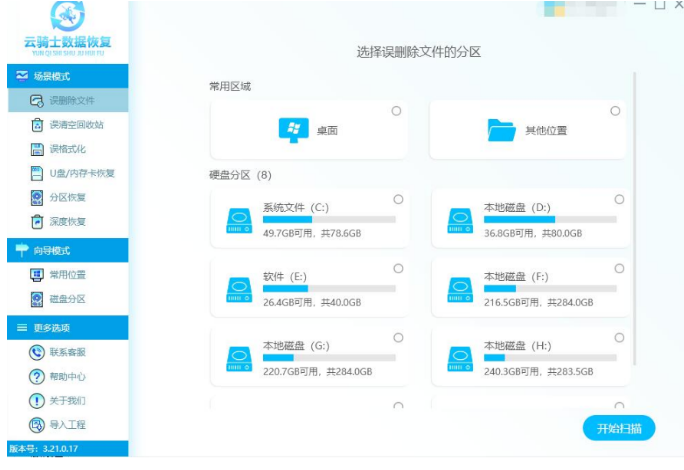The width and height of the screenshot is (684, 470).
Task: Select the 桌面 desktop radio button
Action: 397,111
